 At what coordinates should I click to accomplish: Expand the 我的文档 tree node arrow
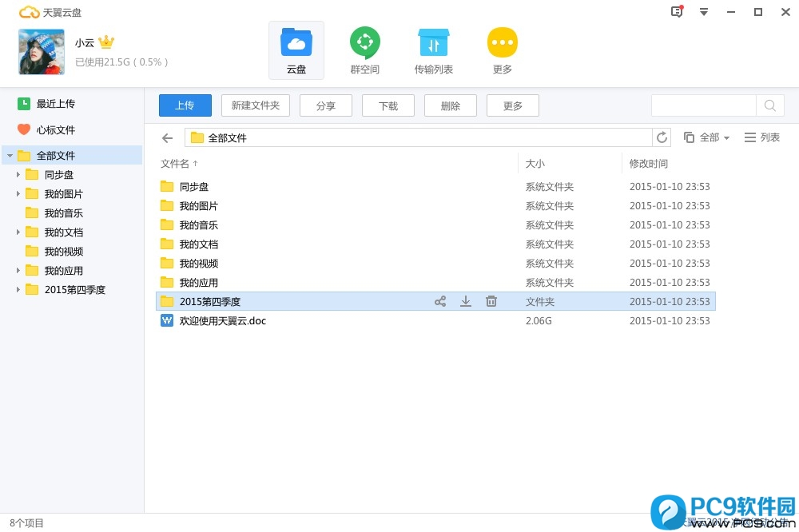pyautogui.click(x=18, y=232)
